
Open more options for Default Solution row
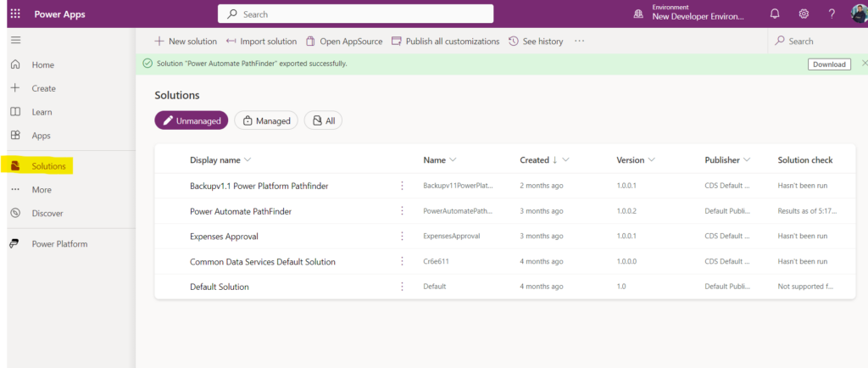402,287
